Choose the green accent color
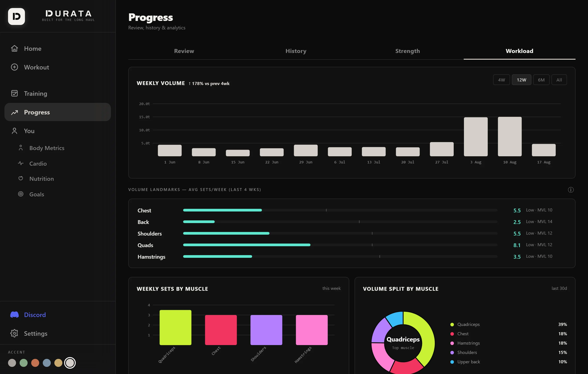 click(23, 362)
